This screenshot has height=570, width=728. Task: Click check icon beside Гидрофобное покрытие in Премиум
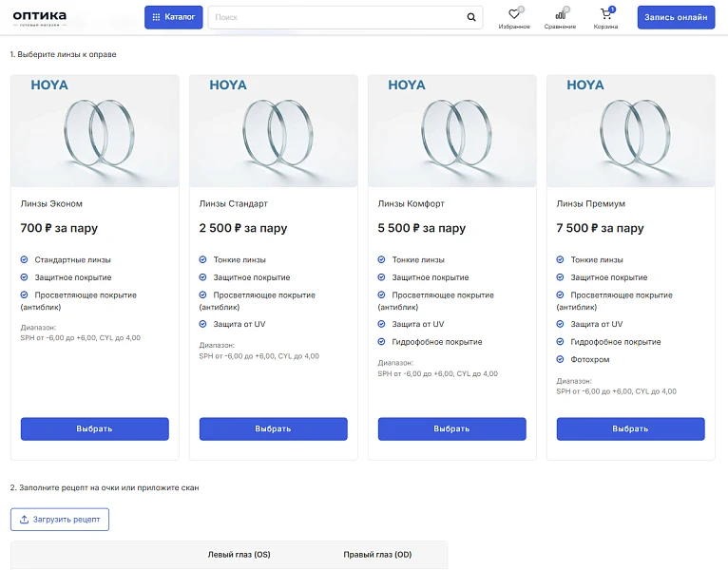pos(561,342)
